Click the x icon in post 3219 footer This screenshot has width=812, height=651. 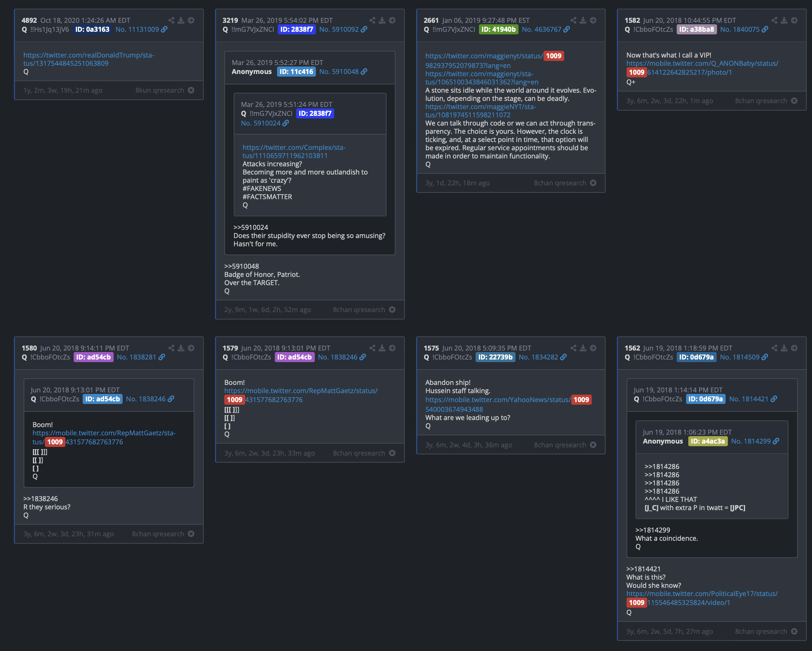pyautogui.click(x=393, y=309)
